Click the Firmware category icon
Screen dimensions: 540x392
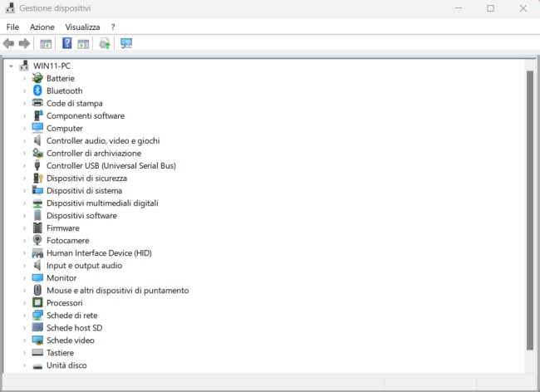coord(37,228)
